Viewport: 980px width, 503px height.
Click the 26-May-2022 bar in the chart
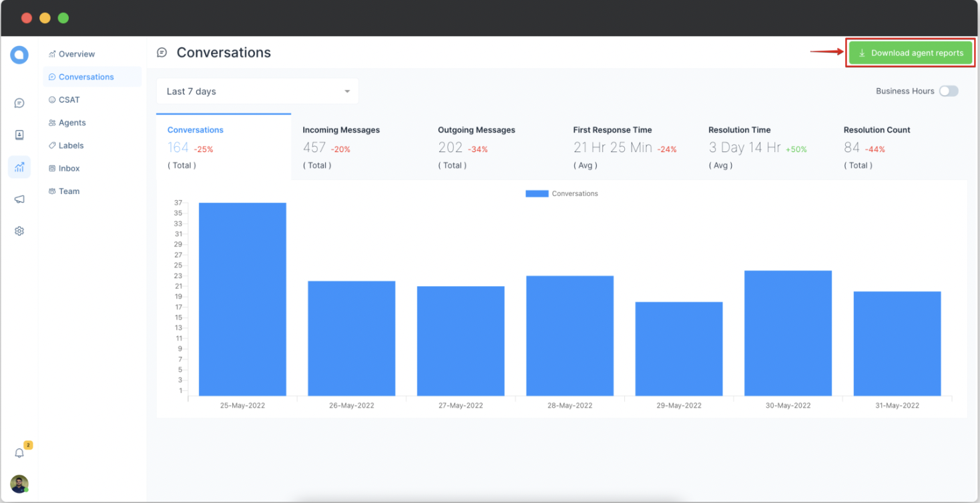[352, 338]
